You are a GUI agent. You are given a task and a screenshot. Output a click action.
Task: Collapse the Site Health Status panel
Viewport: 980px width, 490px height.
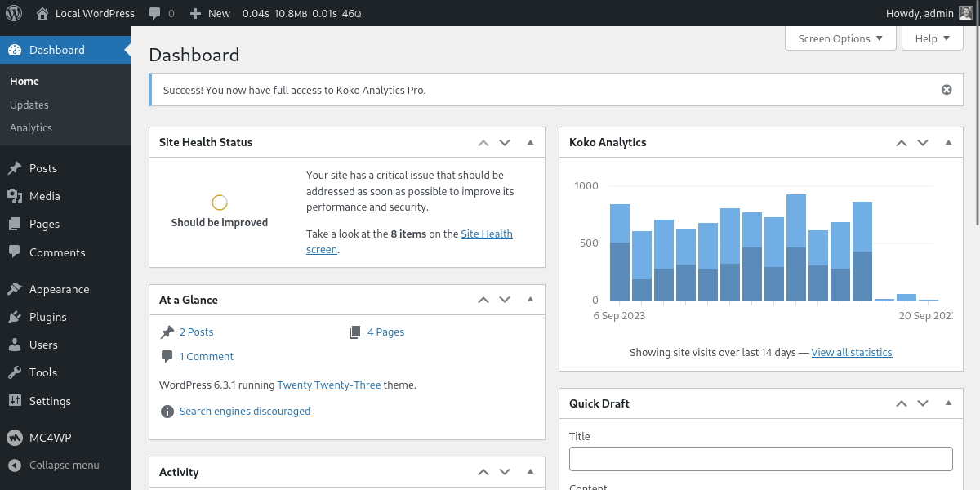(x=531, y=142)
